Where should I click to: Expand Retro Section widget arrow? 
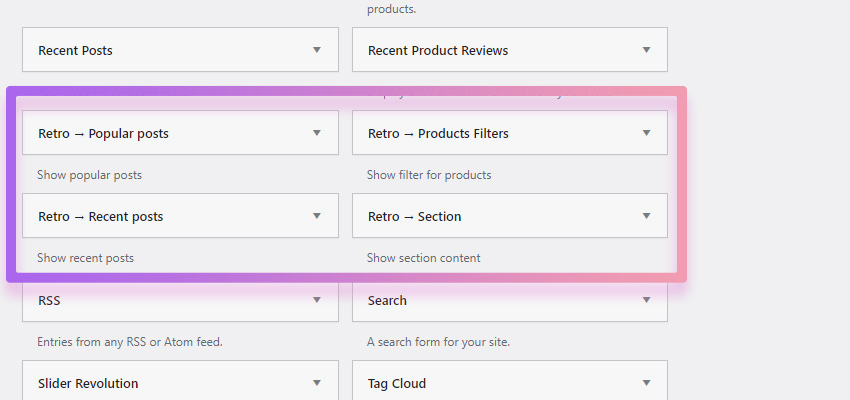tap(646, 216)
